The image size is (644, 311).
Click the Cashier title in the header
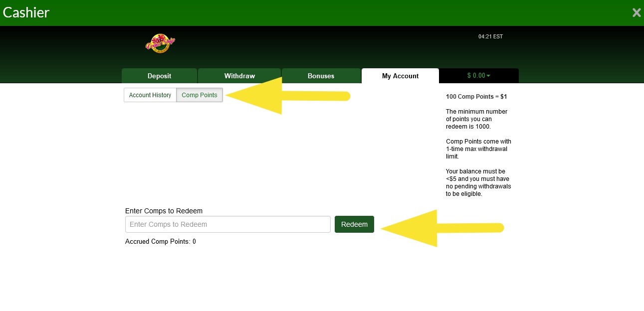tap(26, 13)
